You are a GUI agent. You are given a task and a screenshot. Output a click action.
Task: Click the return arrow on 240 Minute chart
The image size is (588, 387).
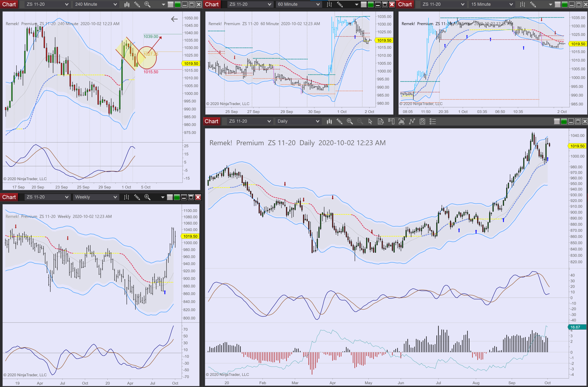(174, 19)
